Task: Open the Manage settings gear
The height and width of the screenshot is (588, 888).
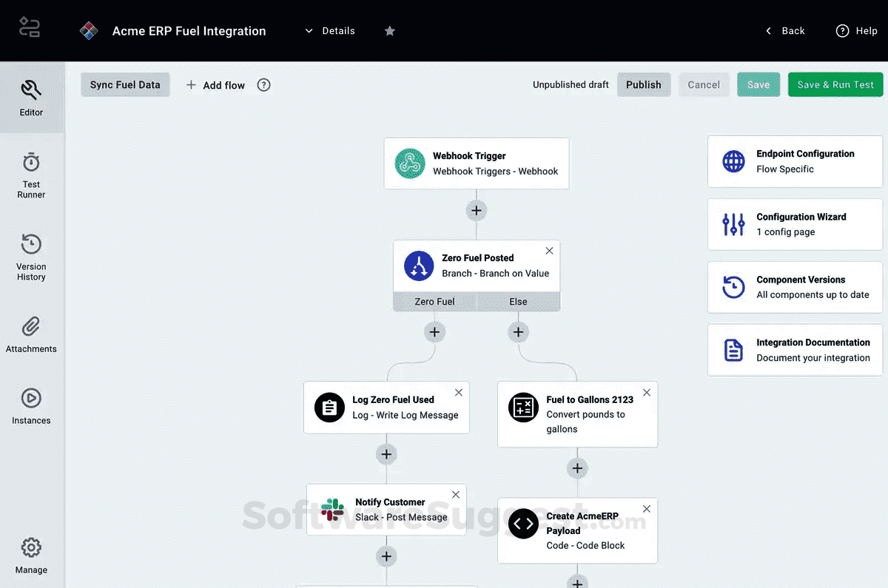Action: (31, 553)
